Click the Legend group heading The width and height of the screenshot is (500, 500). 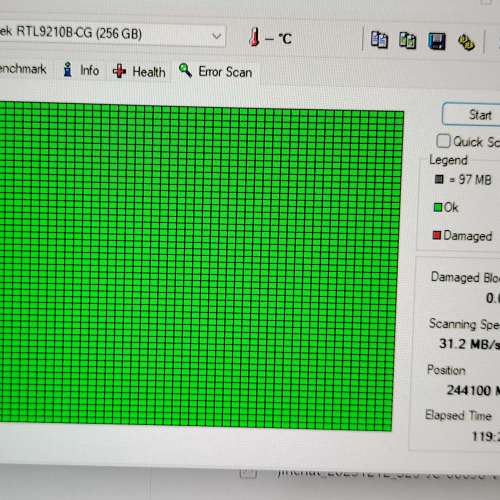tap(448, 160)
